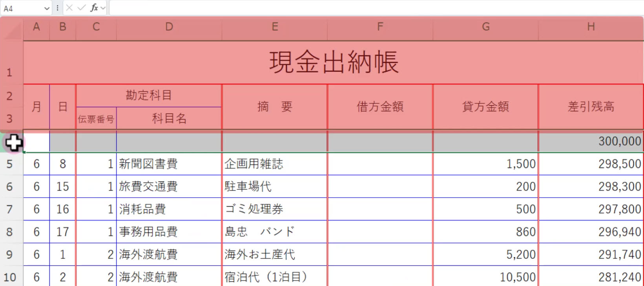Select column F header

tap(380, 27)
